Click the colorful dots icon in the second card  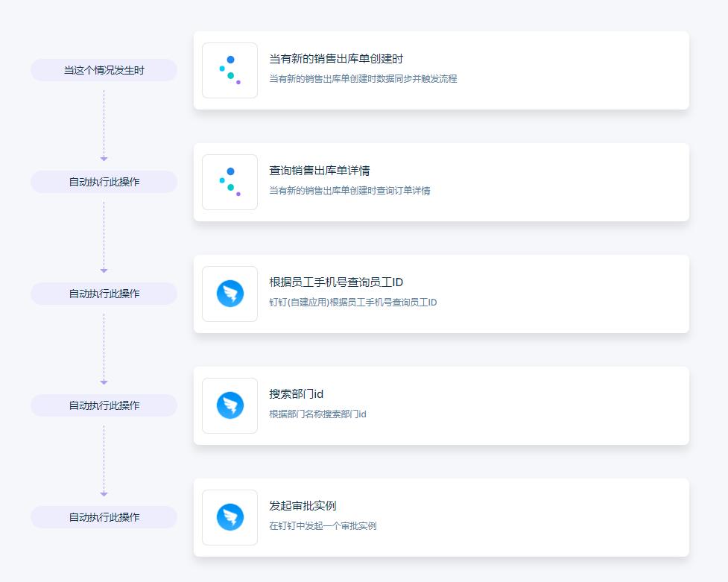230,182
